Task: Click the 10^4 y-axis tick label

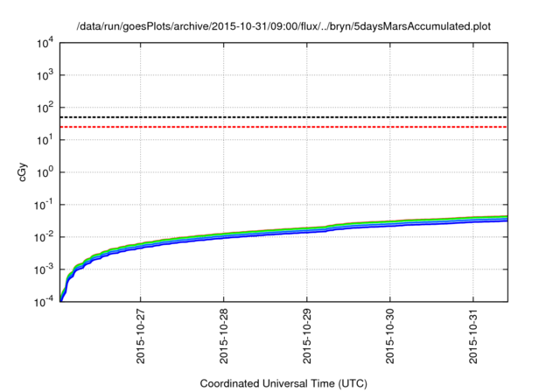Action: tap(45, 43)
